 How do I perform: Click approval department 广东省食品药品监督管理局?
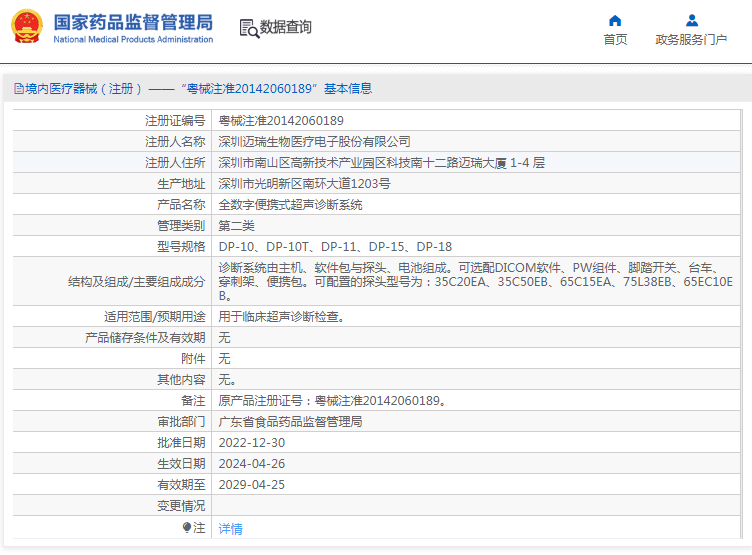[290, 422]
